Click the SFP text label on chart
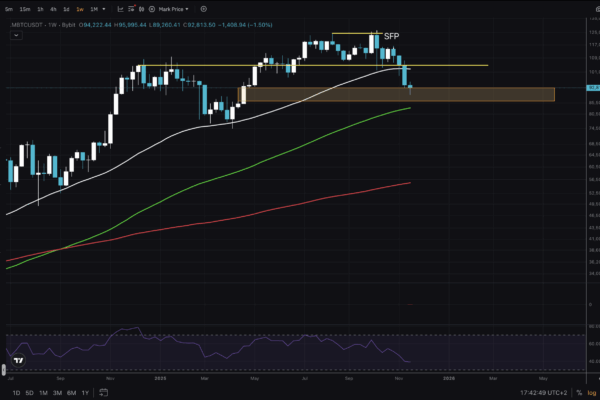Viewport: 600px width, 400px height. (391, 36)
